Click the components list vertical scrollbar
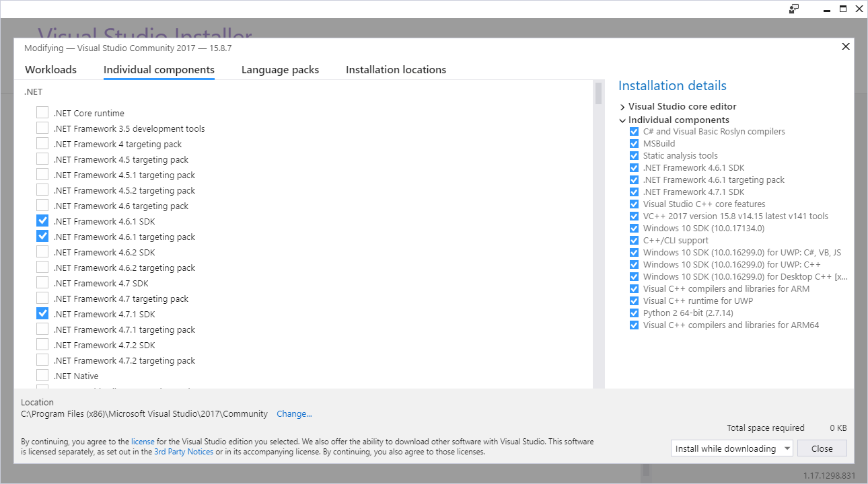This screenshot has height=484, width=868. (598, 235)
